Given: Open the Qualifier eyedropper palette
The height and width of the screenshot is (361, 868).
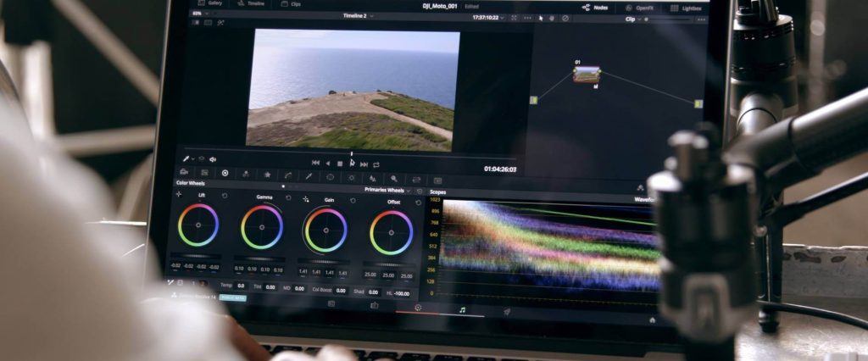Looking at the screenshot, I should coord(309,176).
